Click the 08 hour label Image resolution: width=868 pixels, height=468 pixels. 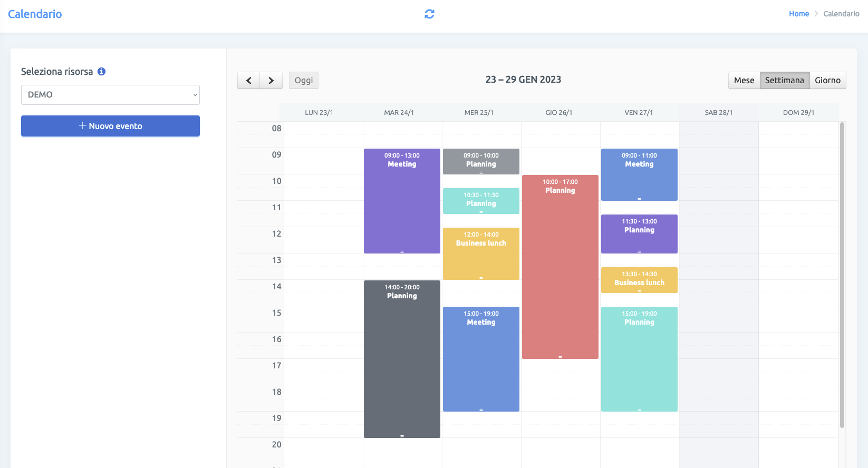[276, 129]
